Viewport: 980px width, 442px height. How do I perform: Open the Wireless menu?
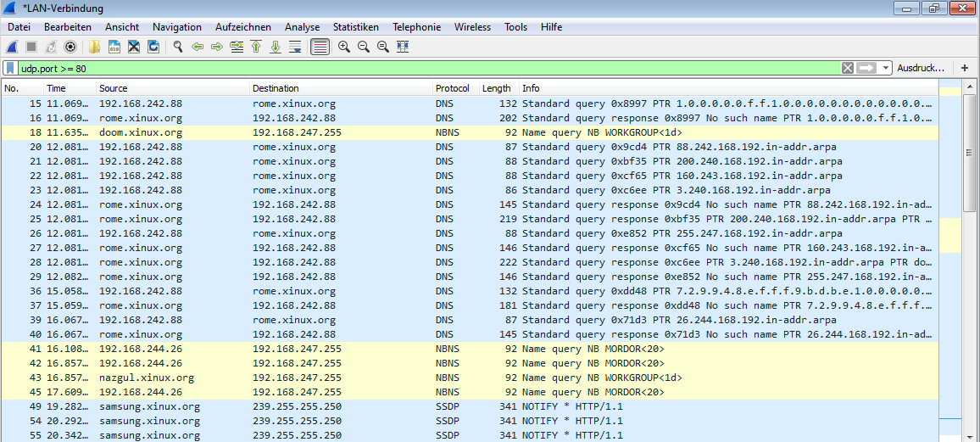472,27
